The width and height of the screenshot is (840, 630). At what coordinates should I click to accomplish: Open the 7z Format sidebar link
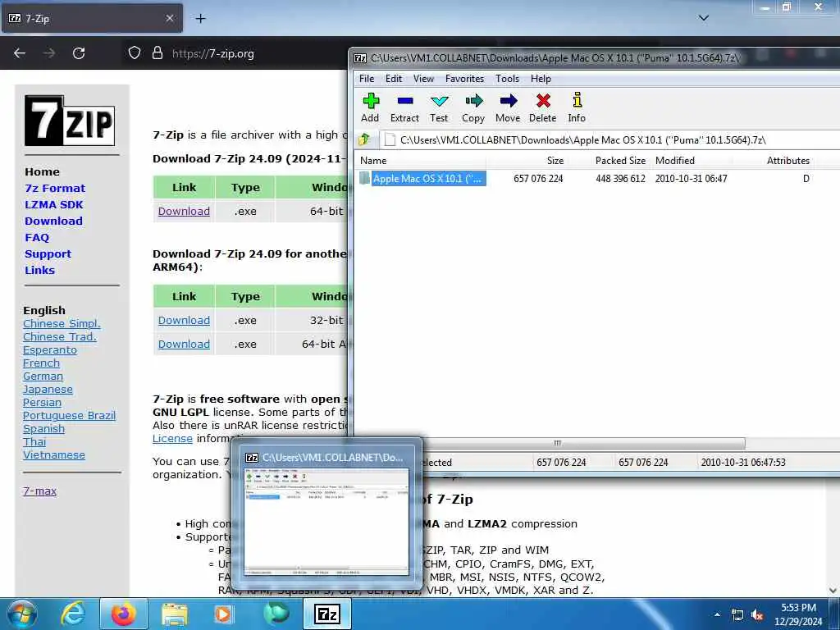click(x=55, y=188)
